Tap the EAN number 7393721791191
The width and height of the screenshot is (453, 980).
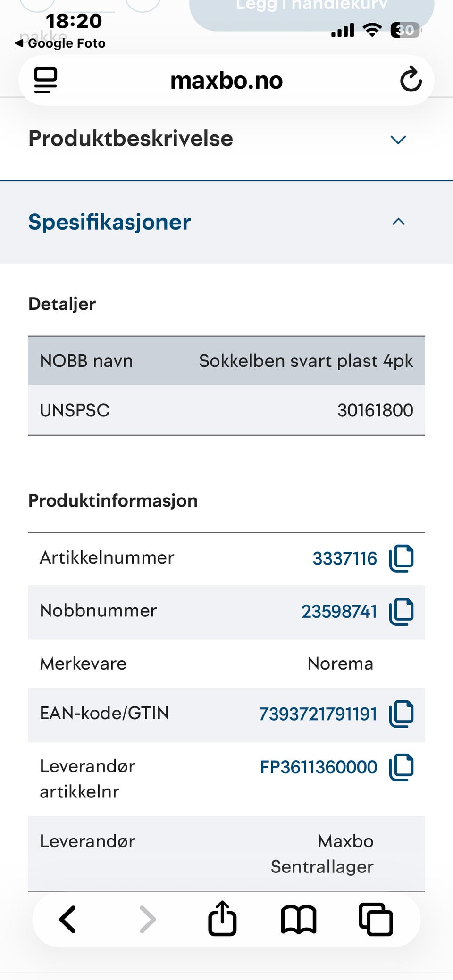click(x=318, y=714)
